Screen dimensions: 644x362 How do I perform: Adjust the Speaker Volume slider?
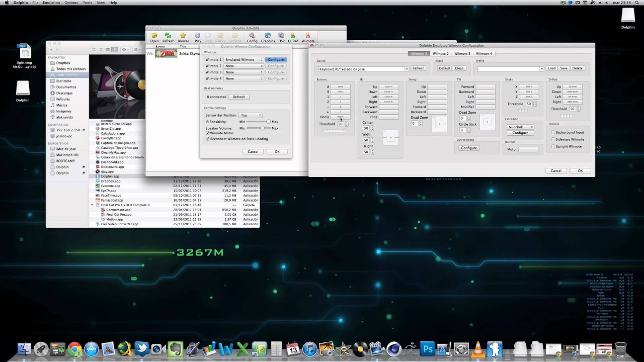click(259, 128)
